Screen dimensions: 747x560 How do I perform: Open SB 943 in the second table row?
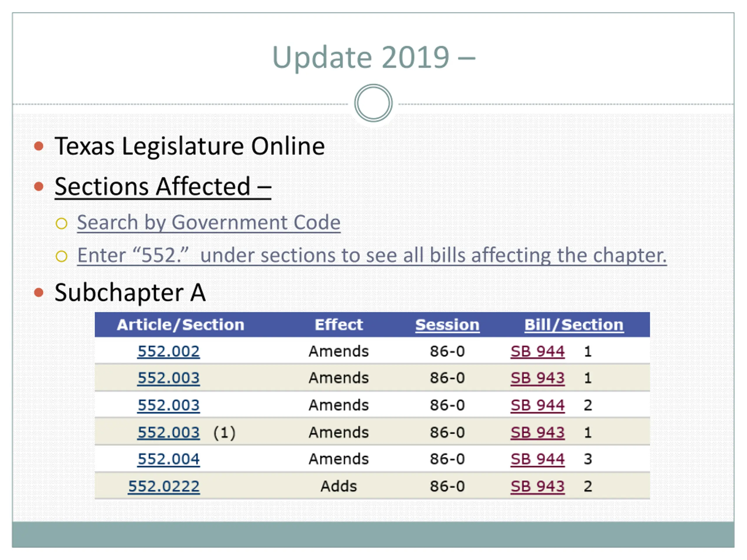[537, 378]
